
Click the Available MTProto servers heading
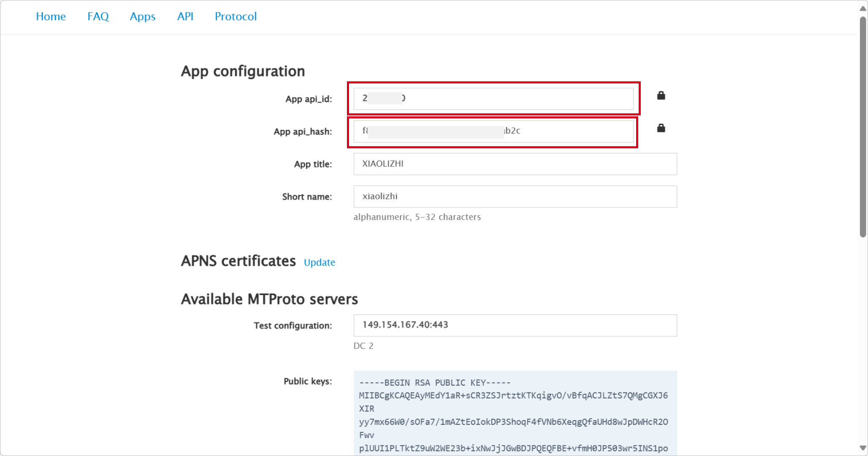coord(269,299)
